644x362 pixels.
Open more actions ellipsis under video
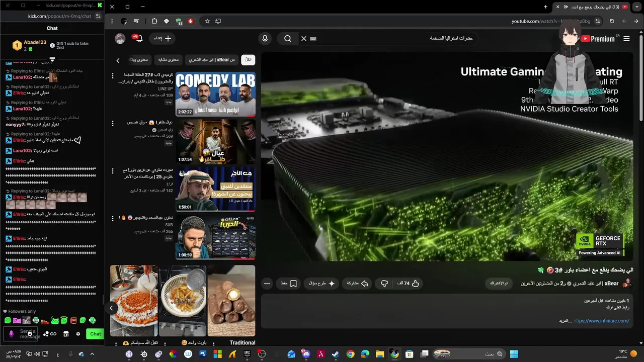pos(267,284)
